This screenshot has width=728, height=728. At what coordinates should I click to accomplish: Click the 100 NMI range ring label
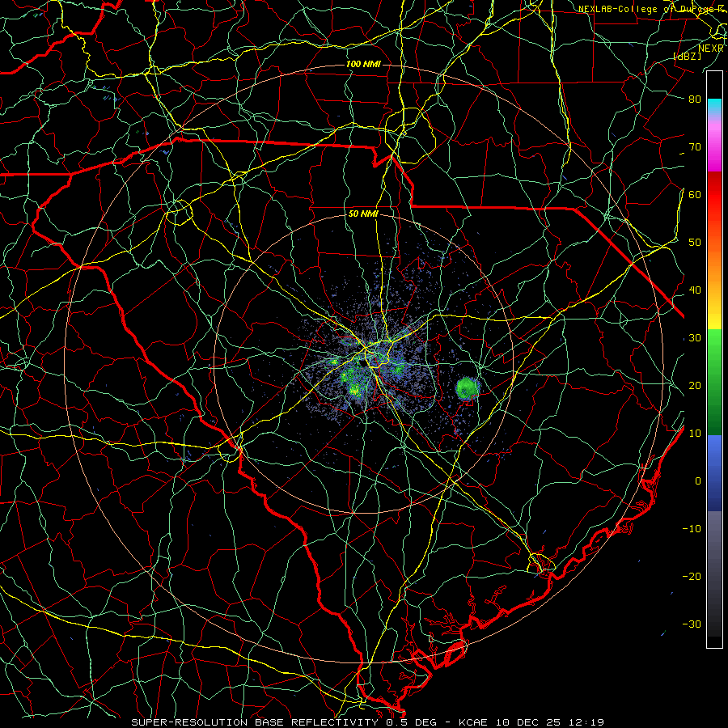(x=363, y=64)
